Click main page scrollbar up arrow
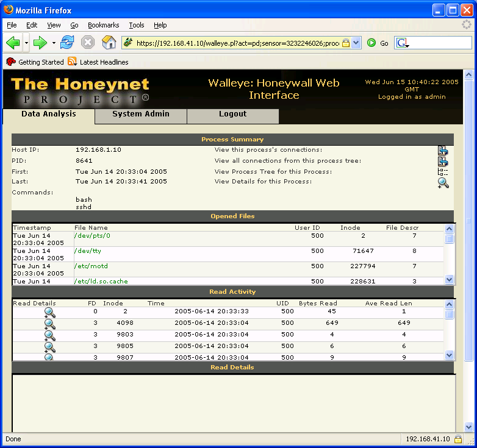The image size is (477, 448). (468, 74)
